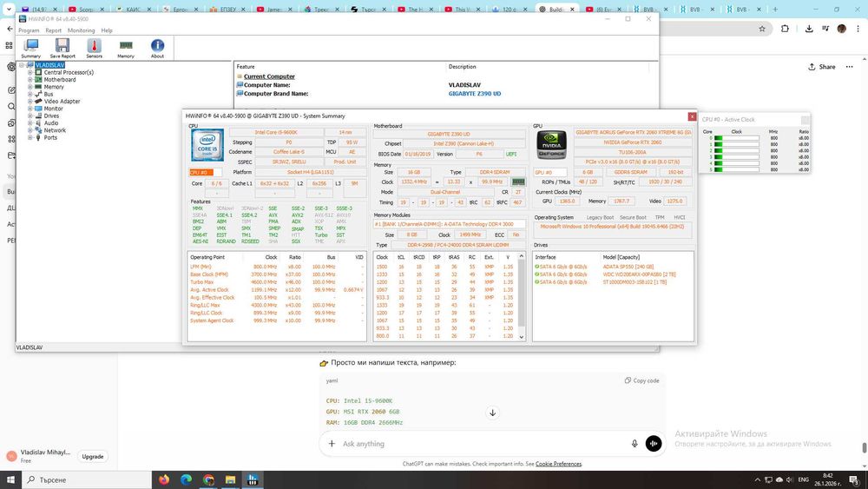The image size is (868, 489).
Task: Open the Chrome three-dot menu
Action: click(858, 29)
